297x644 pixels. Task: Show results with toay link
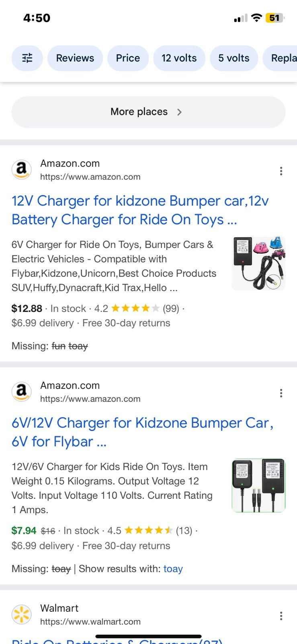(173, 569)
